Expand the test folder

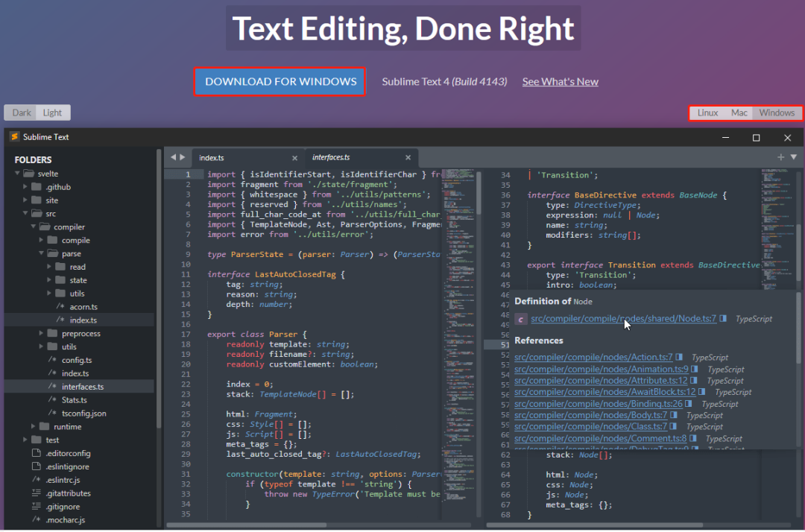click(25, 440)
